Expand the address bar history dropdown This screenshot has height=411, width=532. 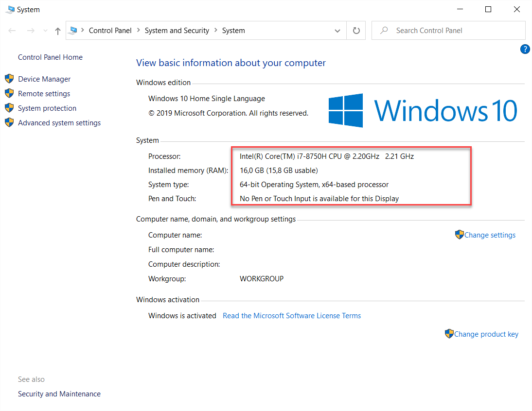point(337,31)
